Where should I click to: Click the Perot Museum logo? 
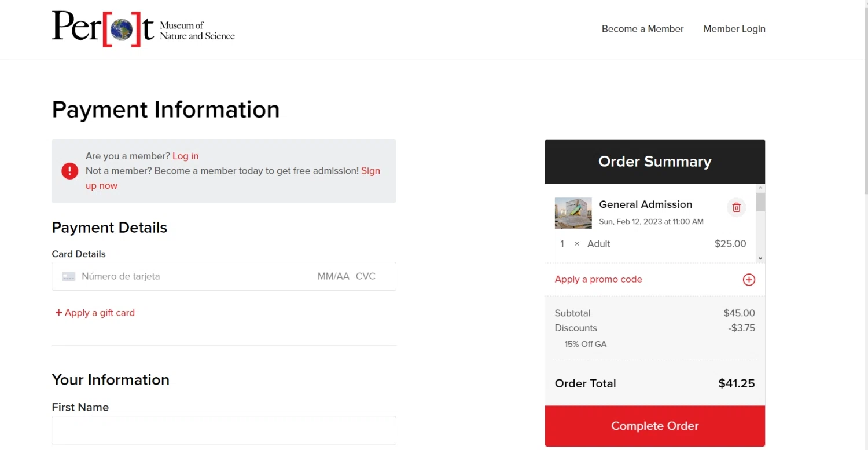click(x=143, y=29)
